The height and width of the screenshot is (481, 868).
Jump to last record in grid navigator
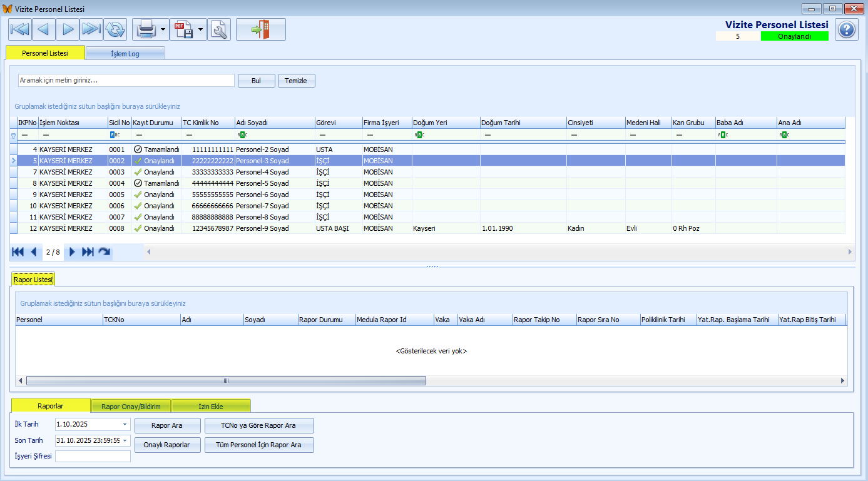click(88, 252)
